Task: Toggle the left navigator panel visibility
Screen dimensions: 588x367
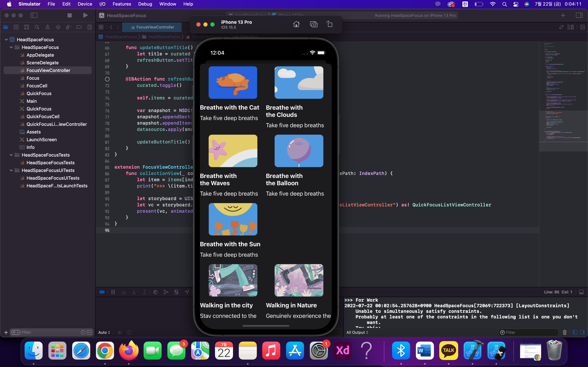Action: pos(34,15)
